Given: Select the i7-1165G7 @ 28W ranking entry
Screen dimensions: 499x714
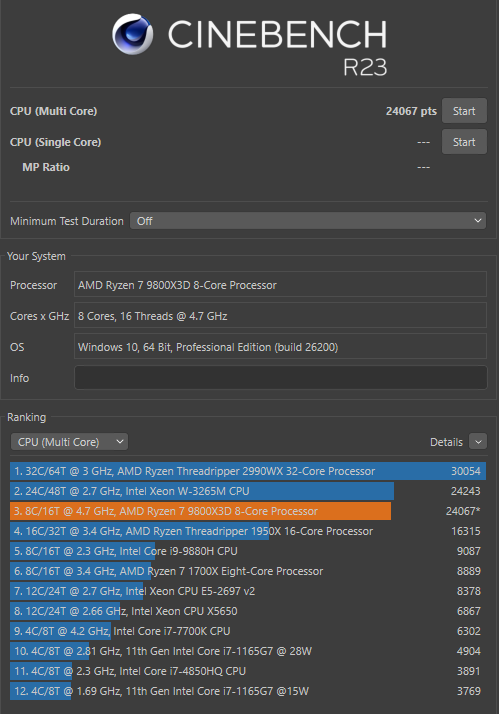Looking at the screenshot, I should (248, 651).
